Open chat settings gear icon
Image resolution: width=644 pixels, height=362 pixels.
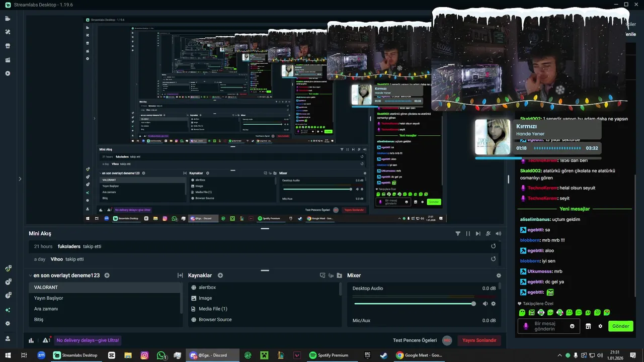[x=600, y=326]
